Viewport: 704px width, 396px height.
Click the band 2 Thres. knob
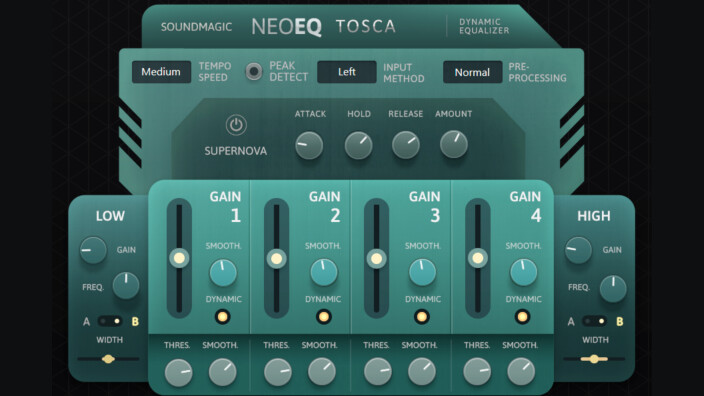pyautogui.click(x=277, y=372)
